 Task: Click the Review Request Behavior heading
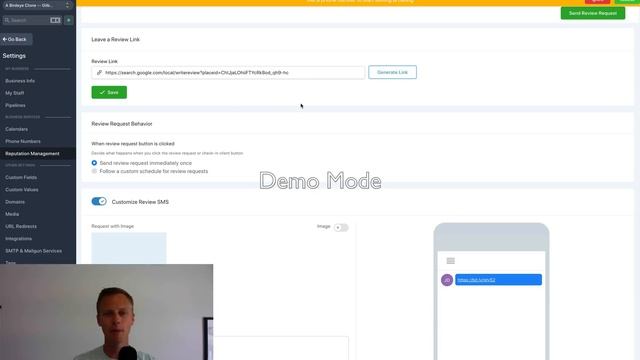pos(122,124)
